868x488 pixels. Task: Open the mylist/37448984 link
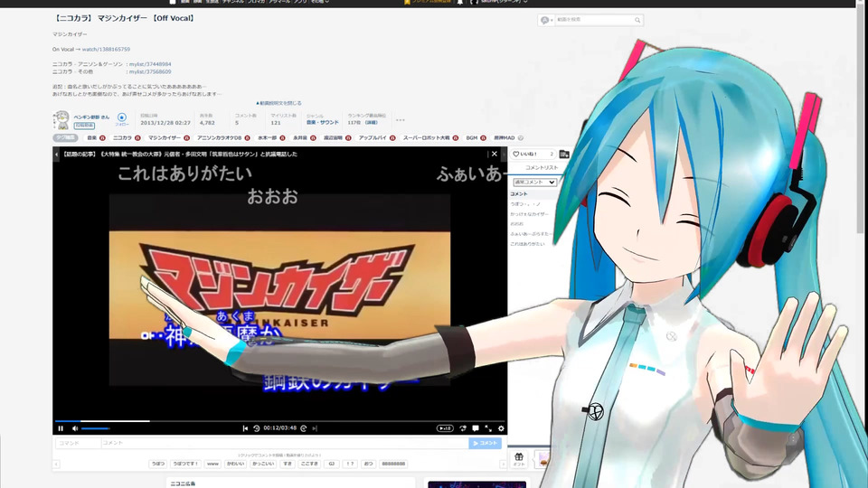tap(150, 64)
